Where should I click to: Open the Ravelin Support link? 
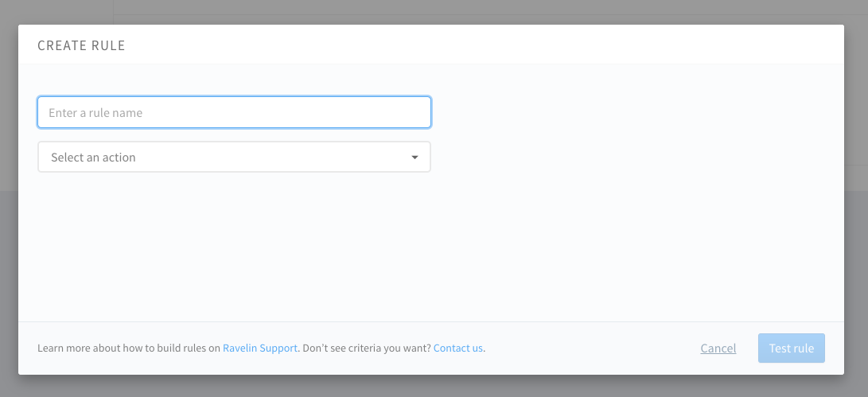pos(259,348)
